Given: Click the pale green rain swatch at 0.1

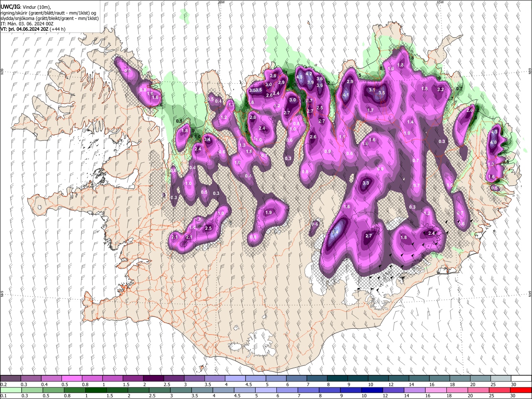Looking at the screenshot, I should (11, 390).
